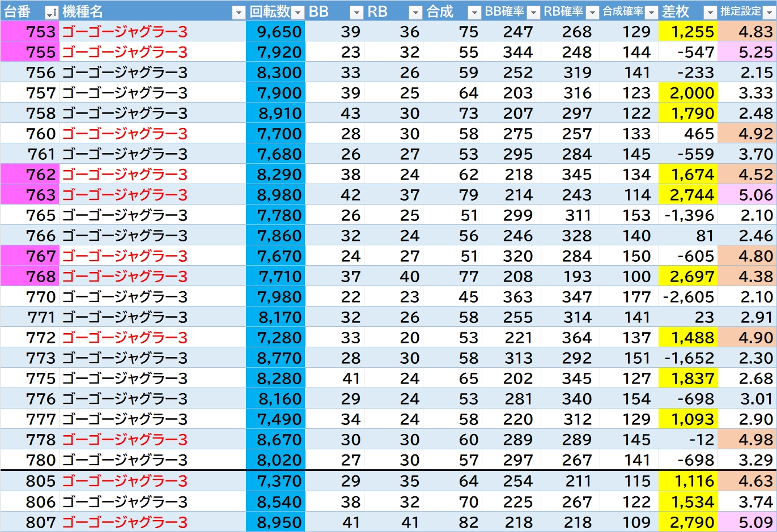Click the 8,020 spin count in row 780

click(275, 460)
